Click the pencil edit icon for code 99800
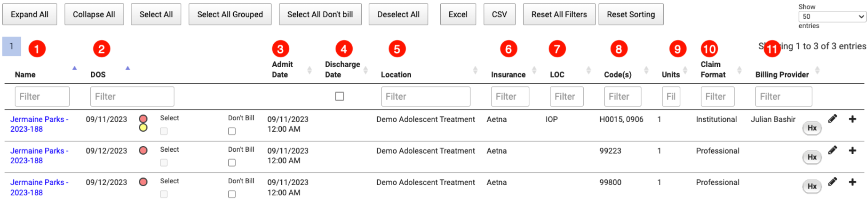Viewport: 868px width, 202px height. coord(833,182)
